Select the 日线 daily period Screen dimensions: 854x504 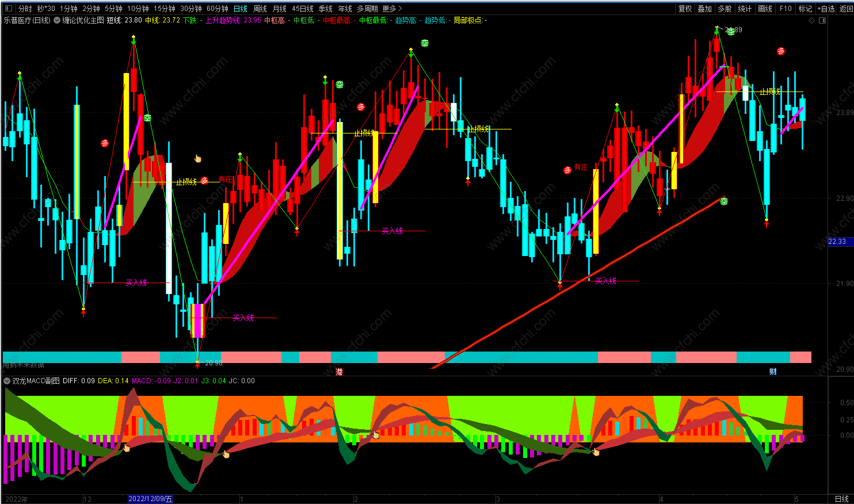click(x=241, y=9)
